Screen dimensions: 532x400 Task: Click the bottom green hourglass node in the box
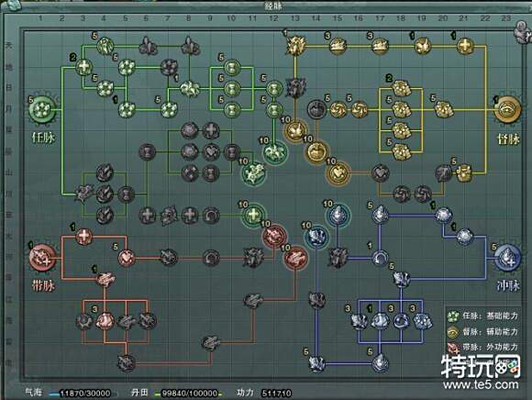tap(232, 109)
